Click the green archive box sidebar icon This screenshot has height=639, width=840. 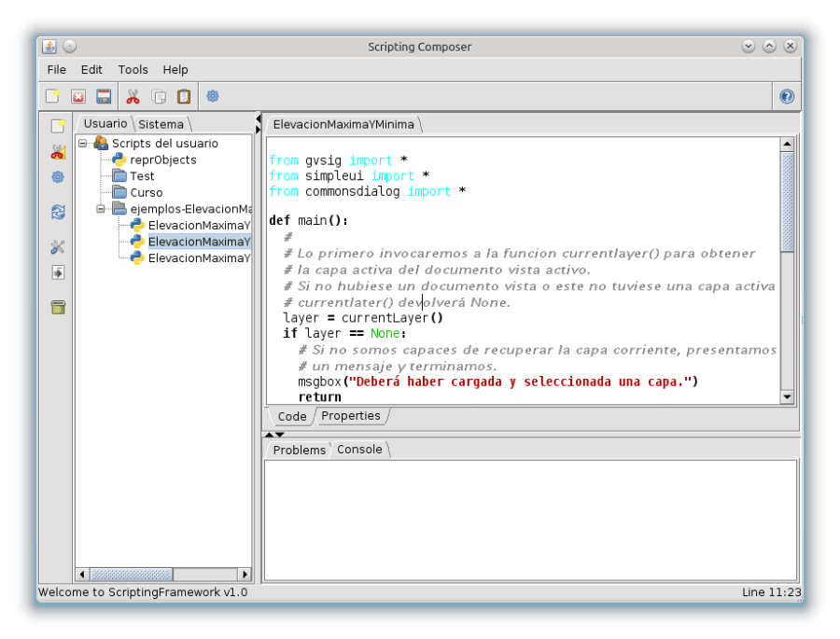[58, 308]
